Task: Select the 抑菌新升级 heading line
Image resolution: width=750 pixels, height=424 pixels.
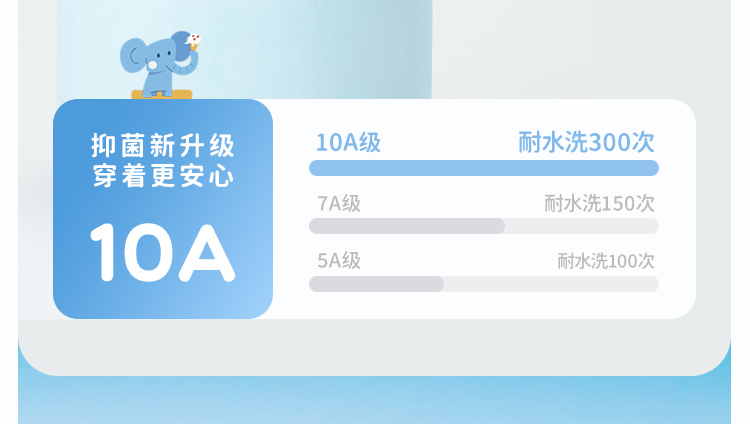Action: (x=163, y=146)
